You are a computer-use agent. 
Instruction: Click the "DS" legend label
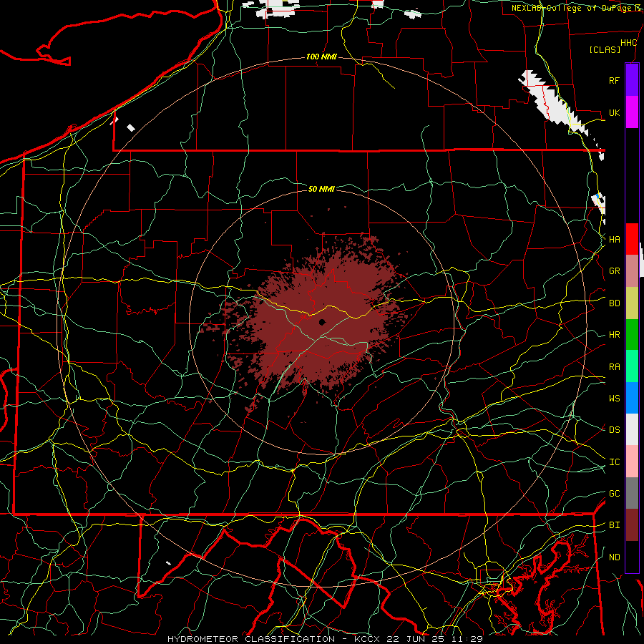point(614,430)
